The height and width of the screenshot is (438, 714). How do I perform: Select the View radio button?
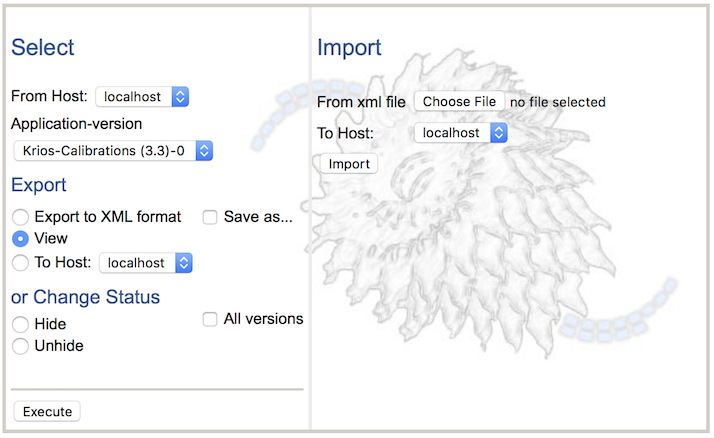click(20, 239)
